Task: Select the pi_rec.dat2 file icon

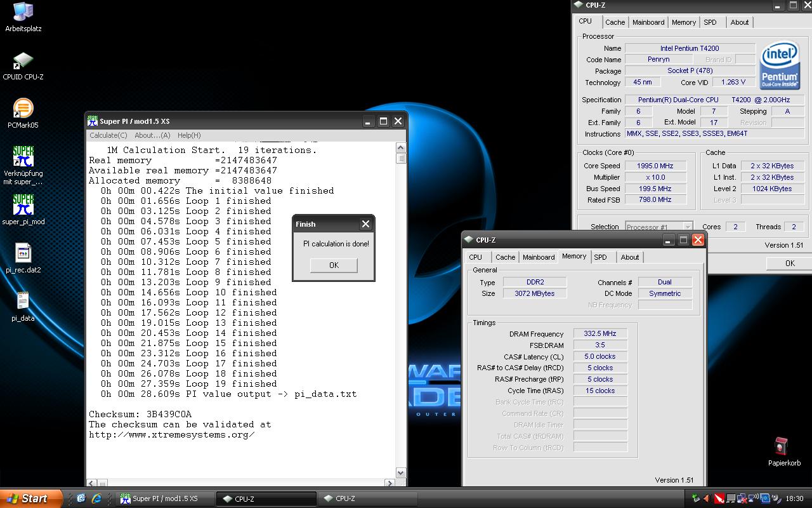Action: (23, 253)
